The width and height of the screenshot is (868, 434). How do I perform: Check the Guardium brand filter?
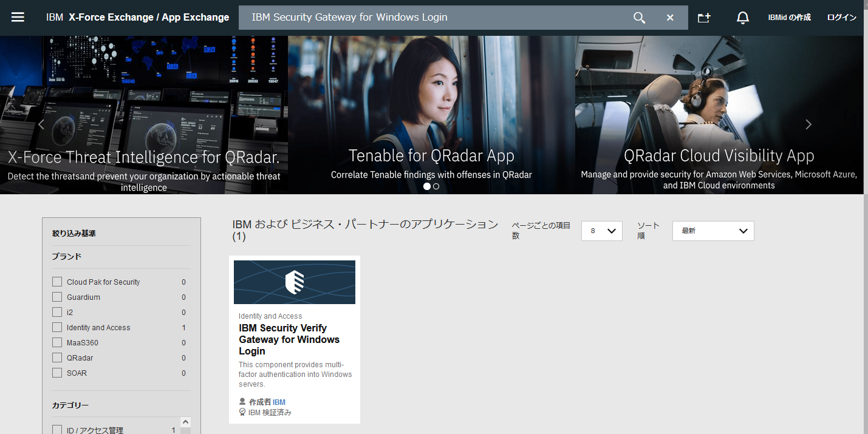pos(57,297)
